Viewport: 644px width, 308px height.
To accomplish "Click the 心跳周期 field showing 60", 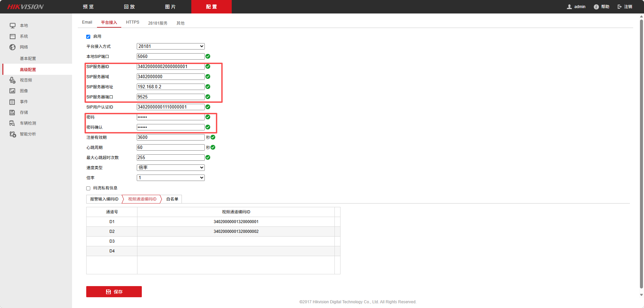I will (171, 147).
